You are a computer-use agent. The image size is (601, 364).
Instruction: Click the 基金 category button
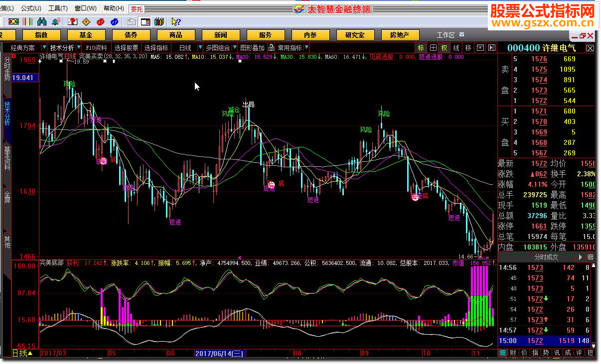pyautogui.click(x=86, y=35)
